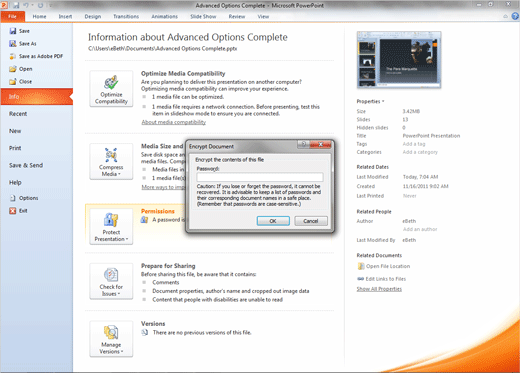Click the Show All Properties link
520x373 pixels.
coord(379,289)
